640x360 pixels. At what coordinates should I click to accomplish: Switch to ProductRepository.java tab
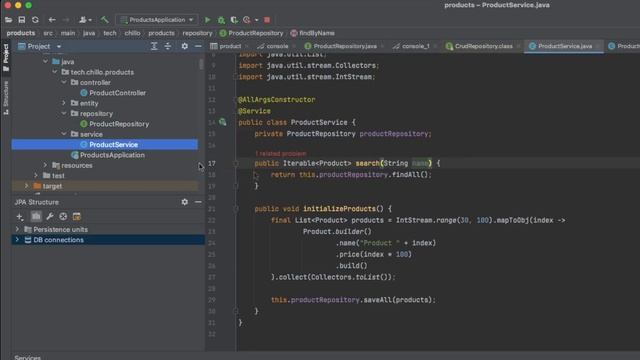coord(345,46)
